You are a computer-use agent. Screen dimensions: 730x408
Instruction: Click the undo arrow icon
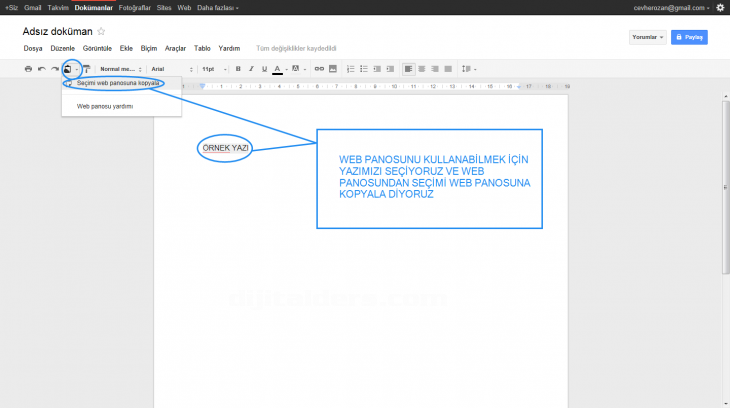tap(41, 69)
